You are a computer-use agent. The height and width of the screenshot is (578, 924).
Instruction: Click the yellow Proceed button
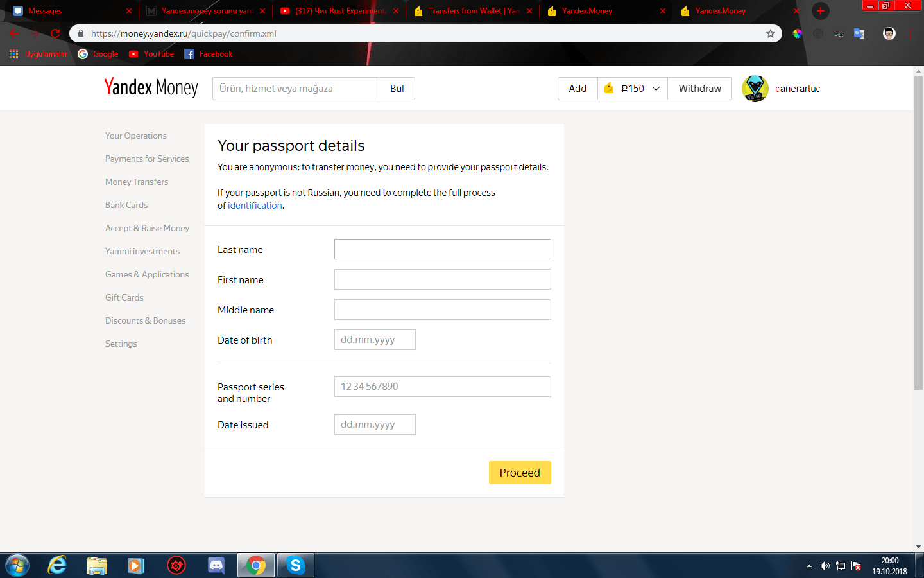click(x=520, y=473)
